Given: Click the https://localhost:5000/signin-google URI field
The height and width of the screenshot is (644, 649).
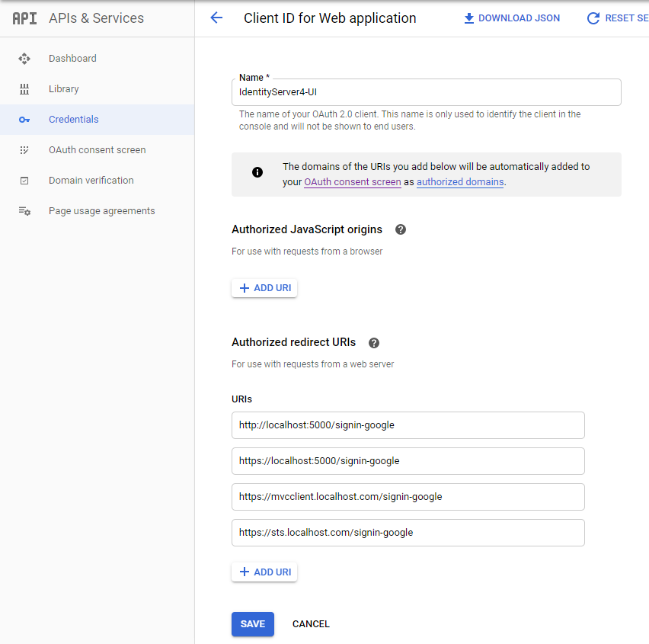Looking at the screenshot, I should point(408,461).
